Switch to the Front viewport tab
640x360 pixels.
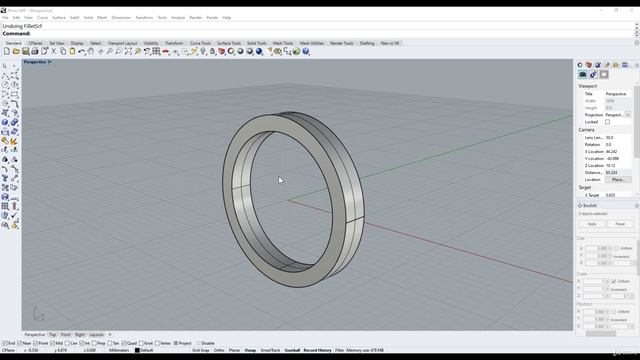65,335
